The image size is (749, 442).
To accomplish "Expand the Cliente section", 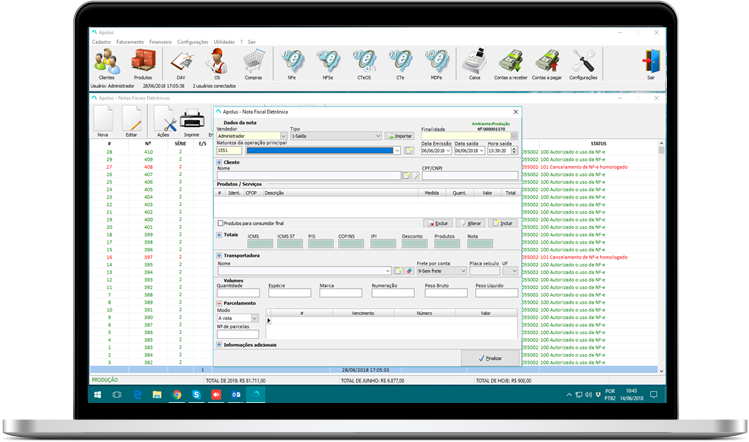I will click(219, 162).
